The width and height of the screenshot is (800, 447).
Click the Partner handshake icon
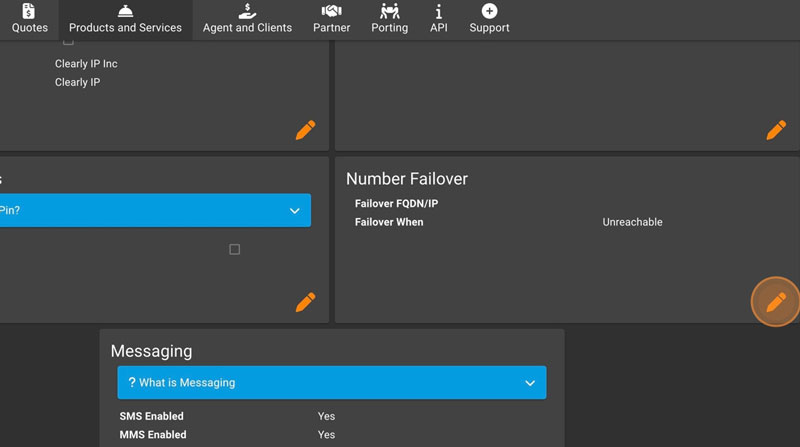(x=331, y=11)
